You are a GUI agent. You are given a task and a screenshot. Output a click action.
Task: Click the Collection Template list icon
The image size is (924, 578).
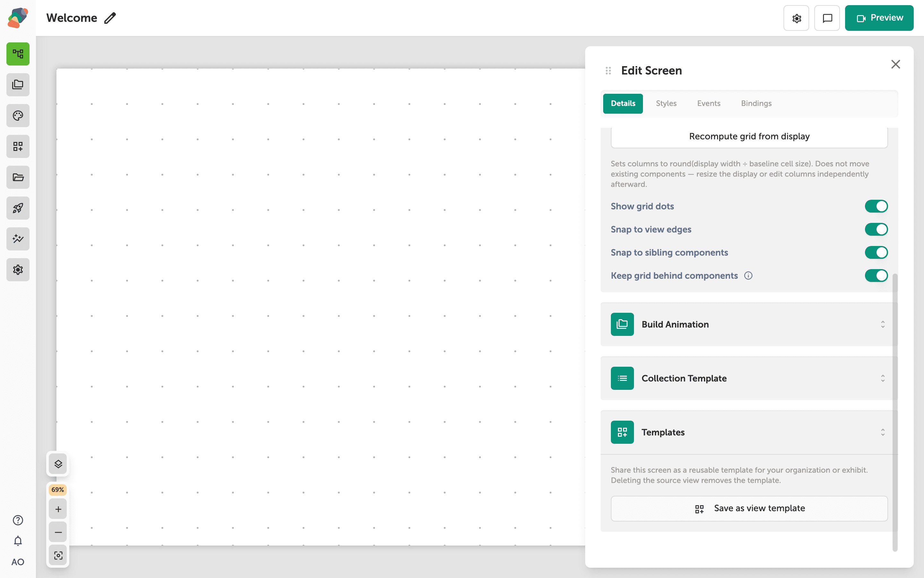pyautogui.click(x=622, y=379)
